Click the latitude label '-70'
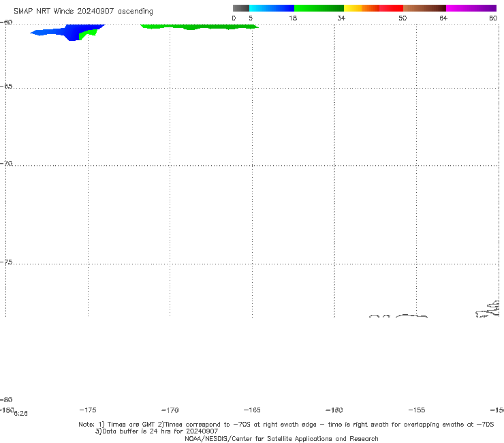Image resolution: width=504 pixels, height=443 pixels. coord(6,164)
